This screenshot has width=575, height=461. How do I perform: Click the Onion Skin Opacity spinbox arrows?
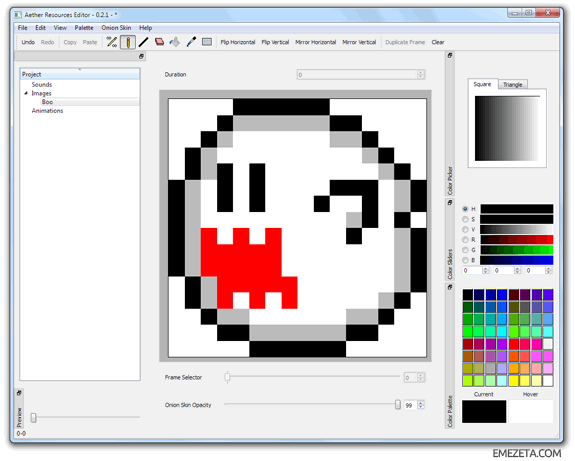pos(421,405)
